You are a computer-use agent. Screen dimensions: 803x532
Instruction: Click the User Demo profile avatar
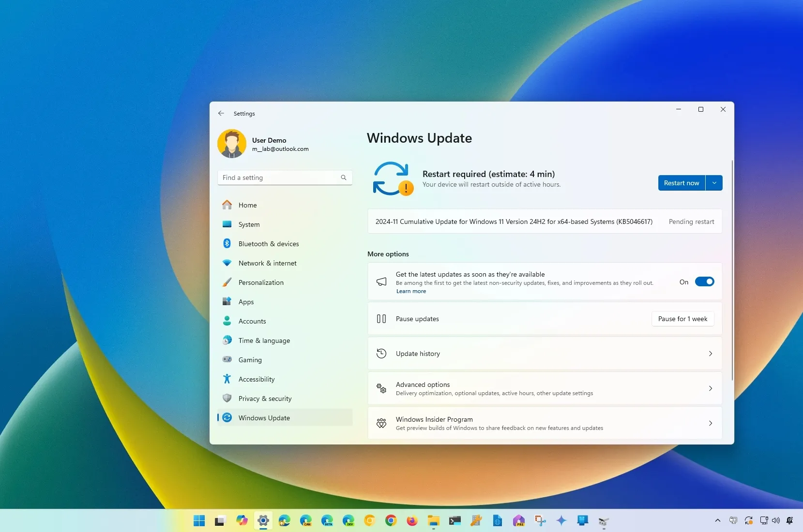point(232,144)
